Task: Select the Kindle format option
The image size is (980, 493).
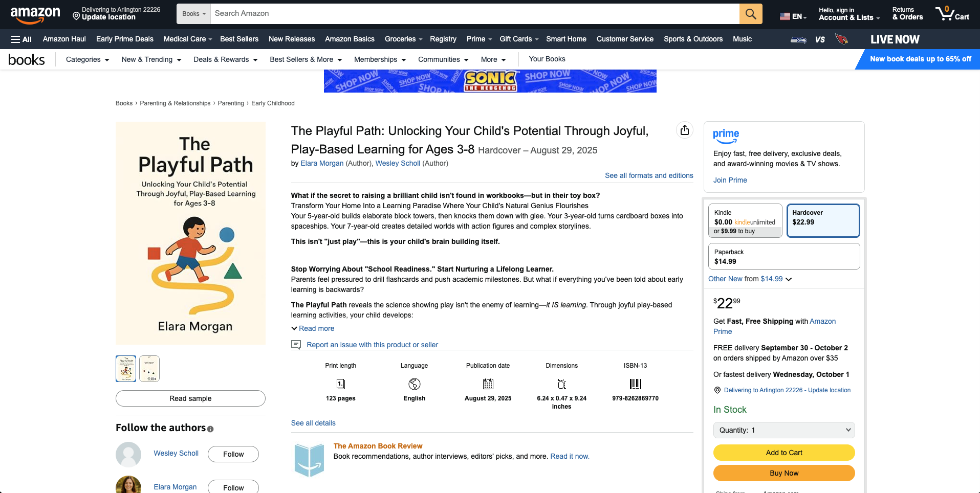Action: pyautogui.click(x=745, y=221)
